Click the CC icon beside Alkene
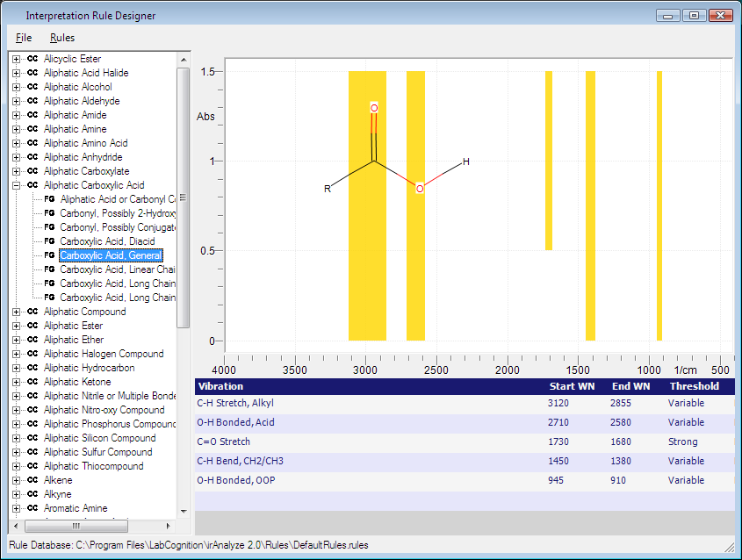 click(32, 480)
